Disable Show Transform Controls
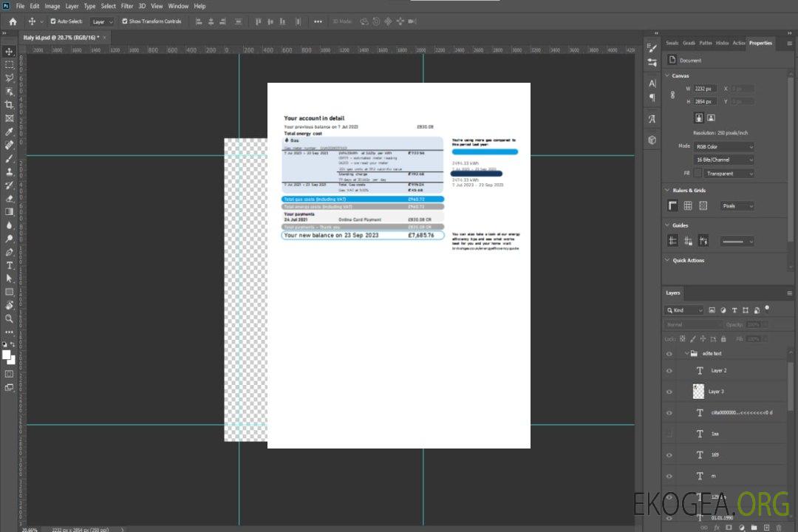This screenshot has height=532, width=798. tap(125, 21)
